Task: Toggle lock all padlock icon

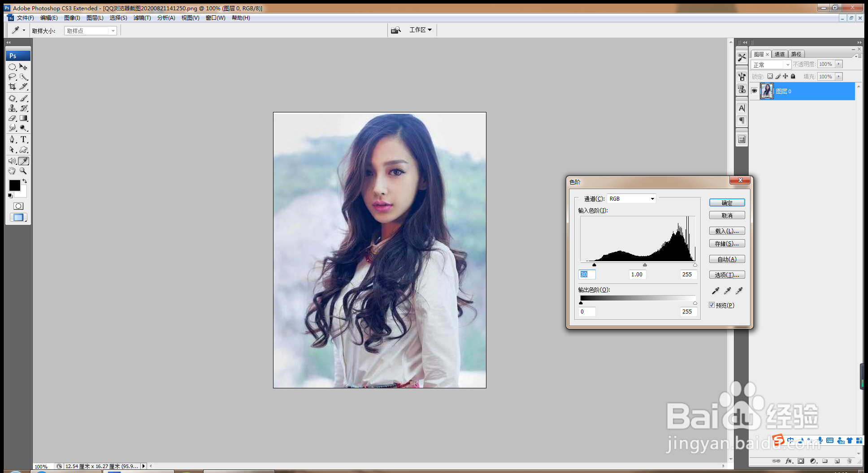Action: tap(793, 76)
